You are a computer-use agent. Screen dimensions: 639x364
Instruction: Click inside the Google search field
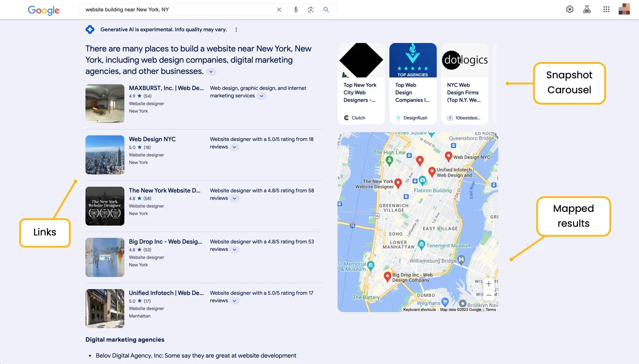178,10
